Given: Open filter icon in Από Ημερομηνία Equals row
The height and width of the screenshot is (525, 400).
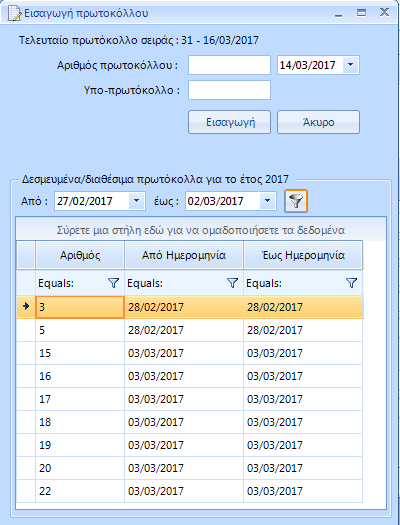Looking at the screenshot, I should pyautogui.click(x=233, y=283).
